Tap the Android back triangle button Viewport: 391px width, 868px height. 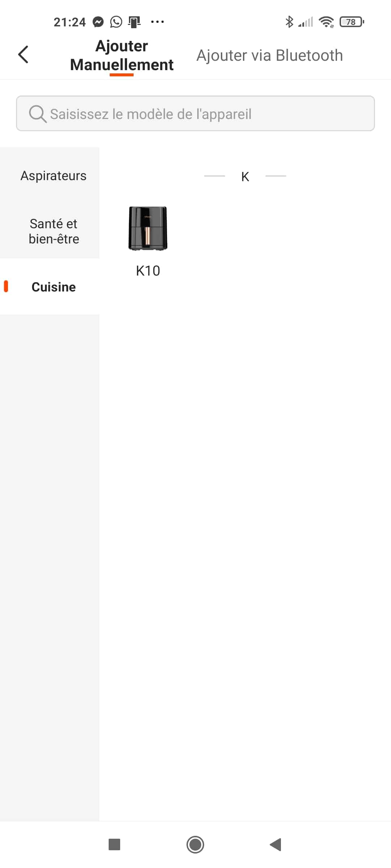click(276, 844)
